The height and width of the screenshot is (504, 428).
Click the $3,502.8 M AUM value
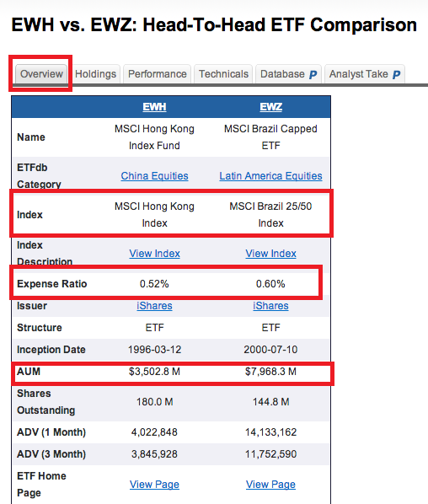click(x=154, y=372)
